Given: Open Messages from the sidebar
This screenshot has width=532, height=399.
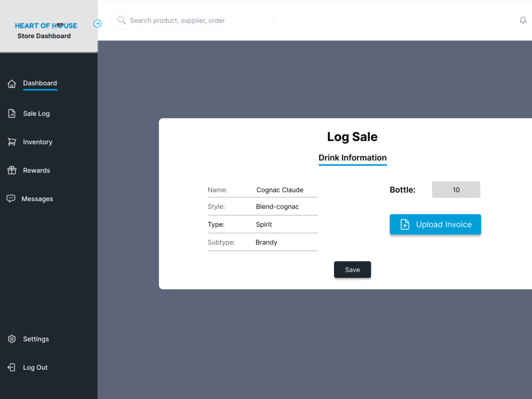Looking at the screenshot, I should (x=37, y=199).
